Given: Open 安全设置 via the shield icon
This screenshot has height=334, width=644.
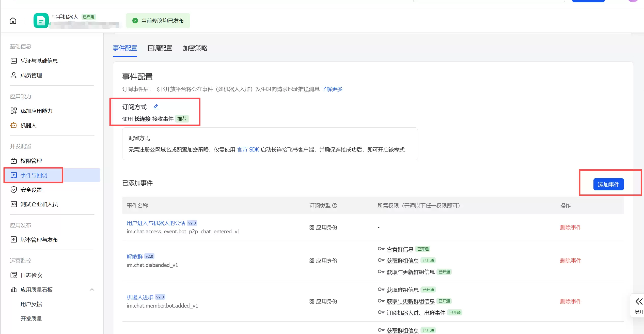Looking at the screenshot, I should 13,190.
